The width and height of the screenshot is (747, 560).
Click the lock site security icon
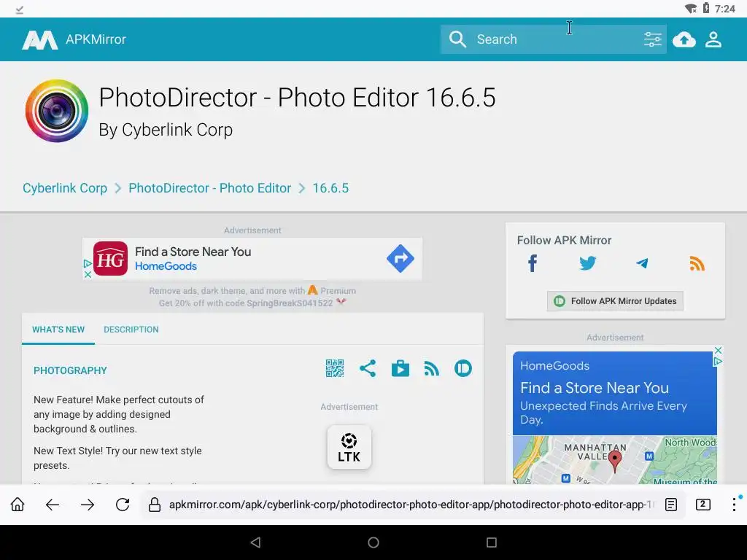pyautogui.click(x=155, y=505)
